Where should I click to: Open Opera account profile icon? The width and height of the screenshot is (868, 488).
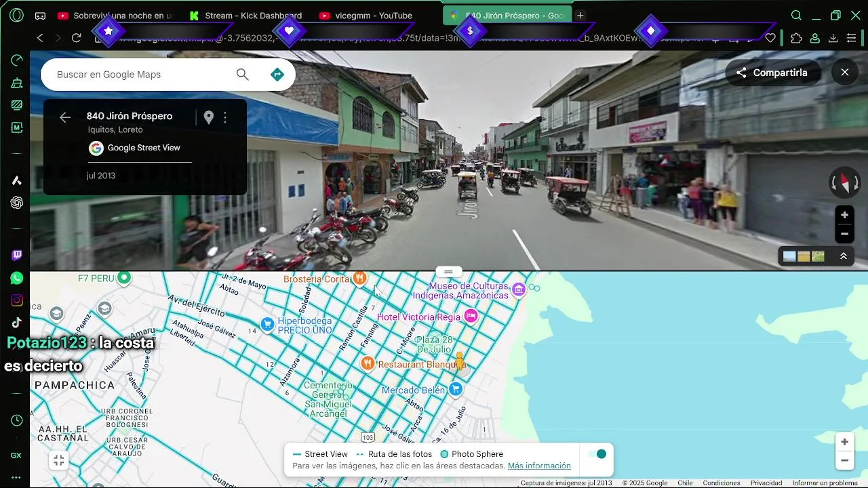(815, 39)
